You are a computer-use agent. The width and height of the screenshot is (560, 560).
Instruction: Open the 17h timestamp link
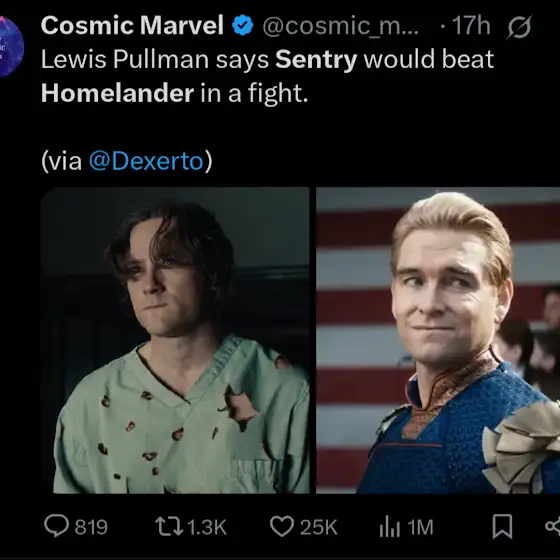[x=471, y=26]
